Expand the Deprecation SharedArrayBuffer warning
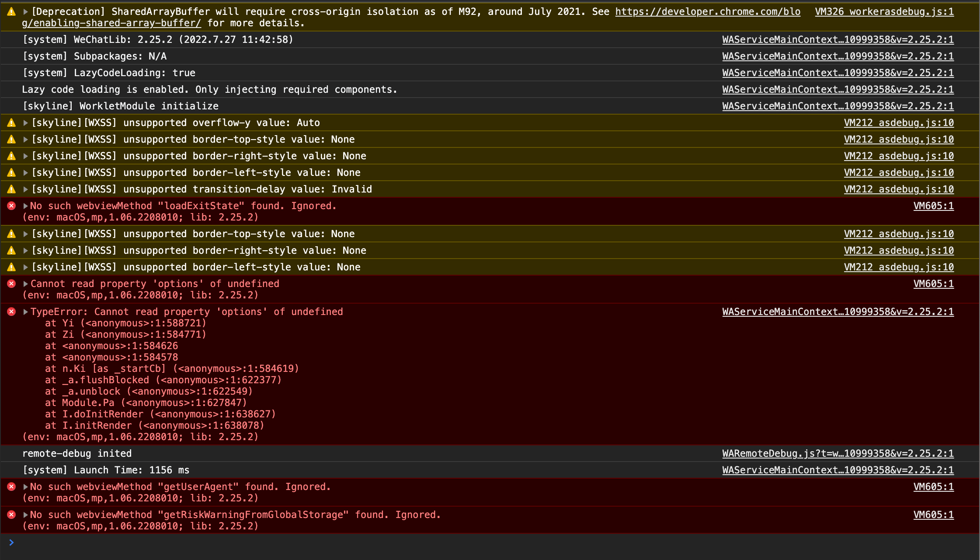The image size is (980, 560). 26,12
